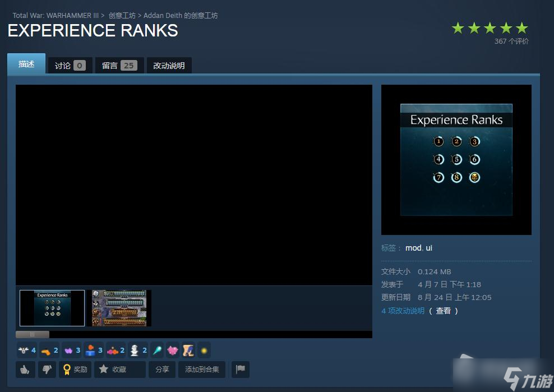Click the 367 个评价 rating count
This screenshot has height=392, width=554.
(x=511, y=41)
